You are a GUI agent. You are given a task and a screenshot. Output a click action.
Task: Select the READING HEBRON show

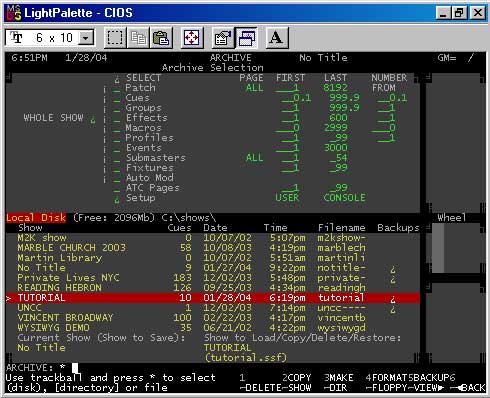coord(212,288)
